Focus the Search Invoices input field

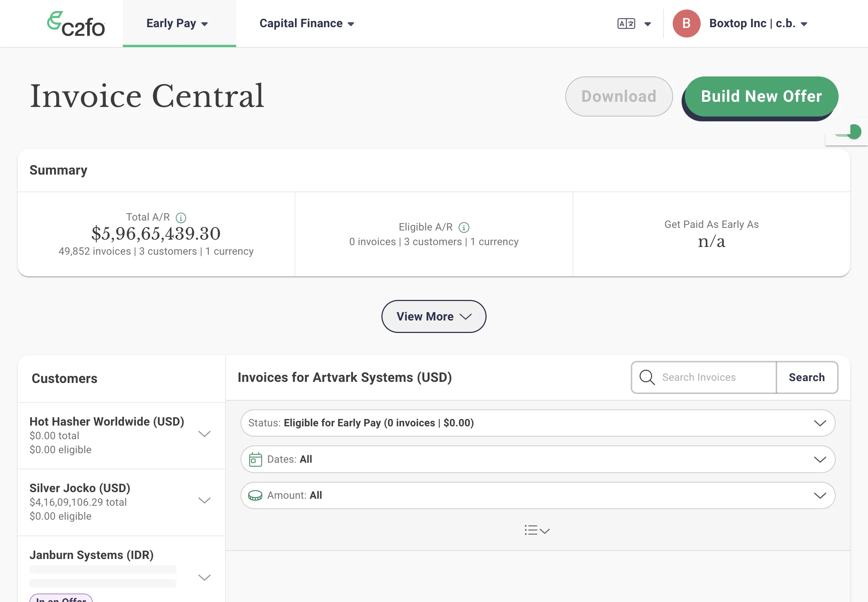[x=704, y=377]
